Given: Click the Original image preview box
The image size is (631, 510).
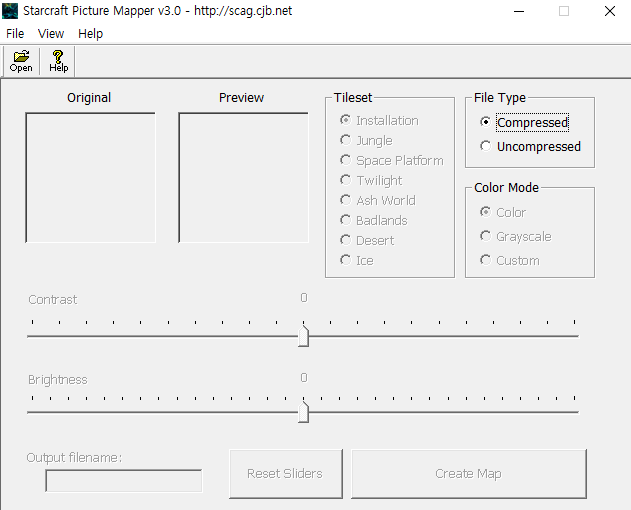Looking at the screenshot, I should click(90, 177).
